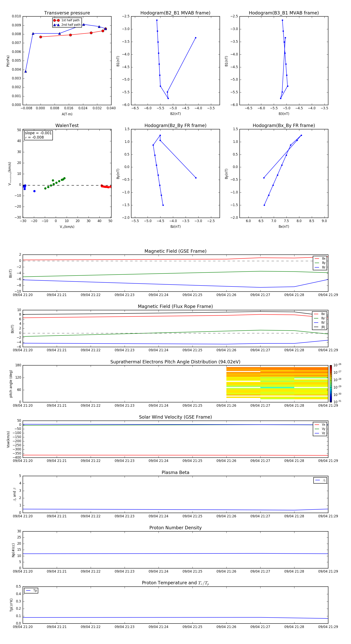
Task: Click the "Bz(nT)" x-axis label
Action: (175, 227)
